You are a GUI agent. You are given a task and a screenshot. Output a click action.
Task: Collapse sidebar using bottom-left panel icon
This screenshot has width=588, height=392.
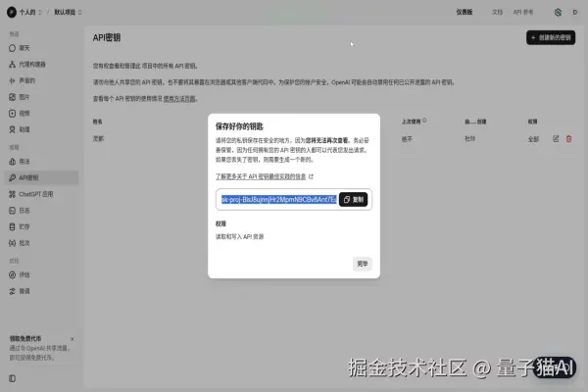pos(12,378)
